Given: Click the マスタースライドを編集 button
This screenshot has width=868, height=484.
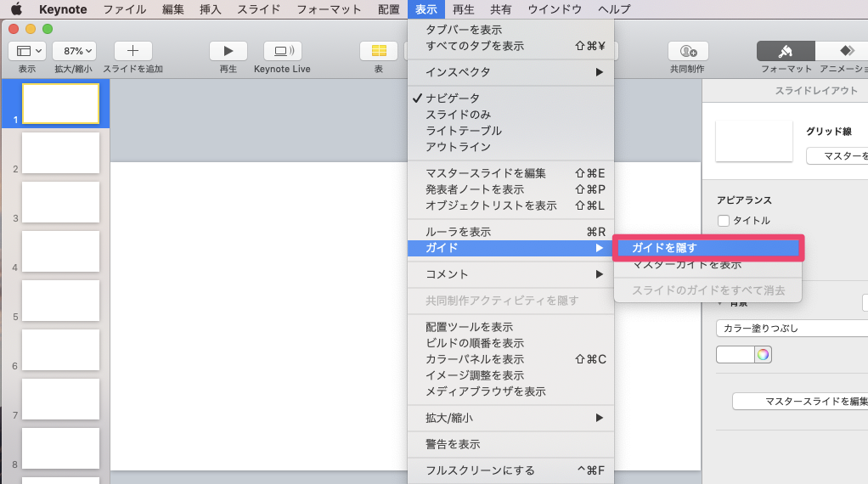Looking at the screenshot, I should point(798,401).
